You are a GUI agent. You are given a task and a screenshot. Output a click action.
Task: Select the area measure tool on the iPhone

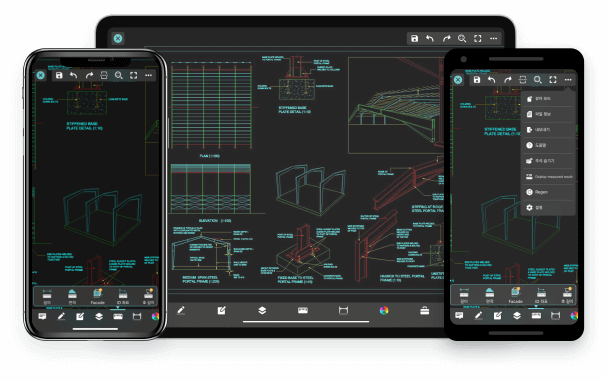pyautogui.click(x=72, y=296)
